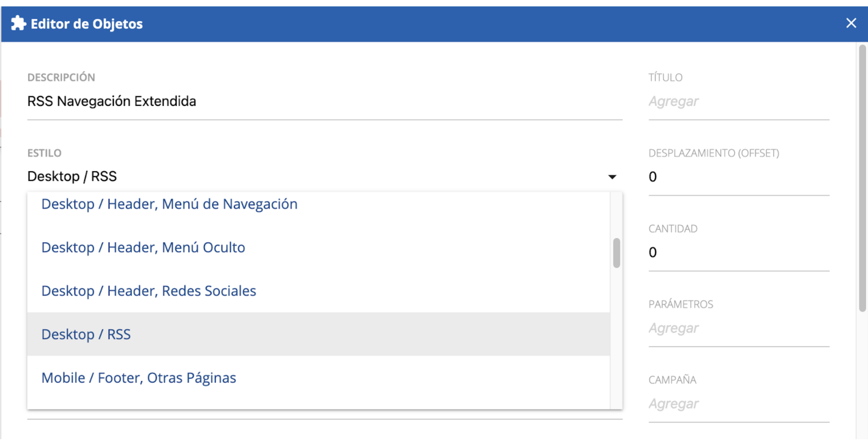Pick Desktop / Header, Redes Sociales option
Image resolution: width=868 pixels, height=443 pixels.
[319, 291]
